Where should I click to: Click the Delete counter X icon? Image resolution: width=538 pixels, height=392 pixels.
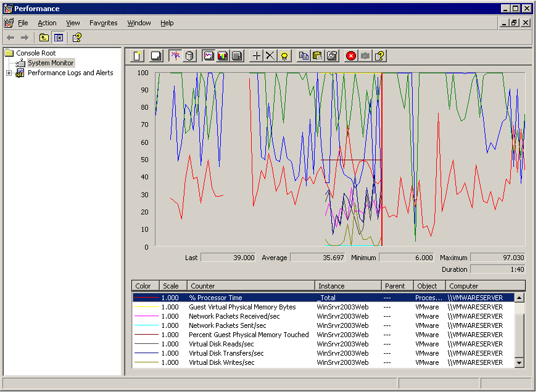[x=270, y=56]
